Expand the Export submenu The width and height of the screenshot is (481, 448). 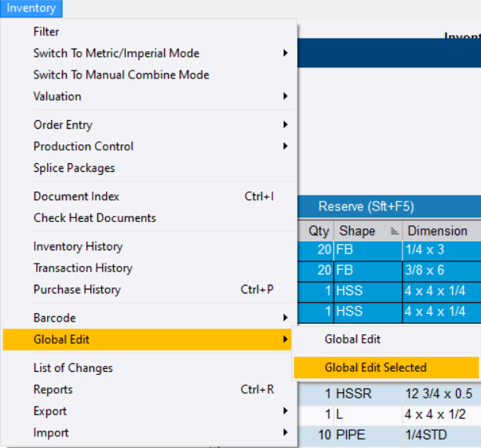[x=50, y=411]
